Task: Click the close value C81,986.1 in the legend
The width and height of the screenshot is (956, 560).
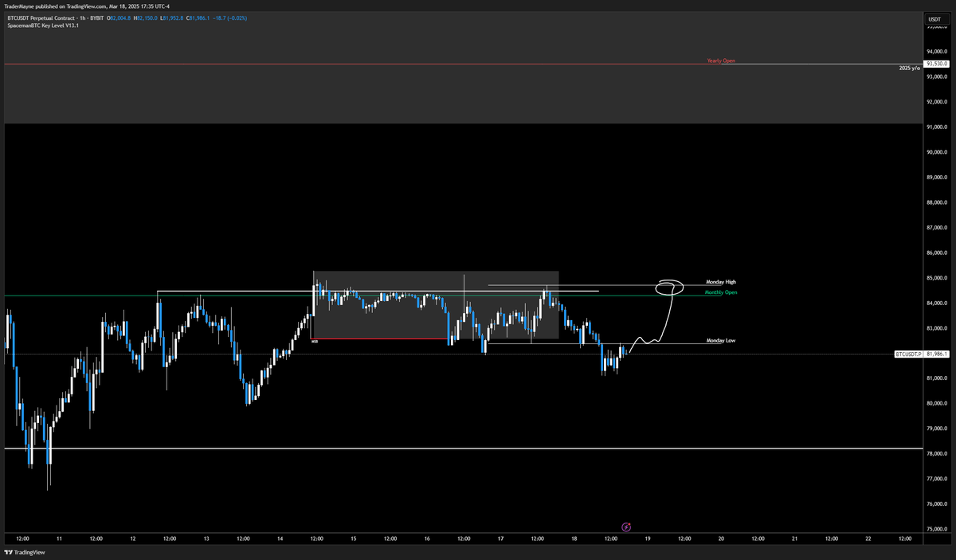Action: click(198, 17)
